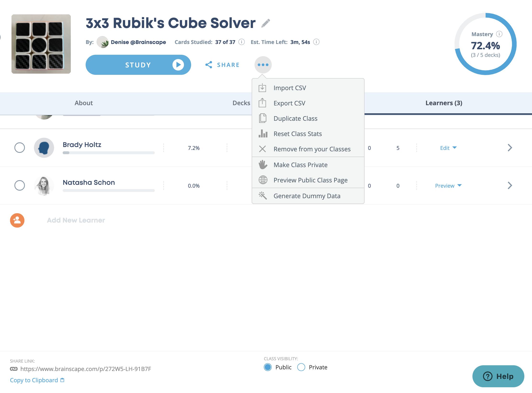The height and width of the screenshot is (393, 532).
Task: Click the Export CSV icon in menu
Action: [x=262, y=103]
